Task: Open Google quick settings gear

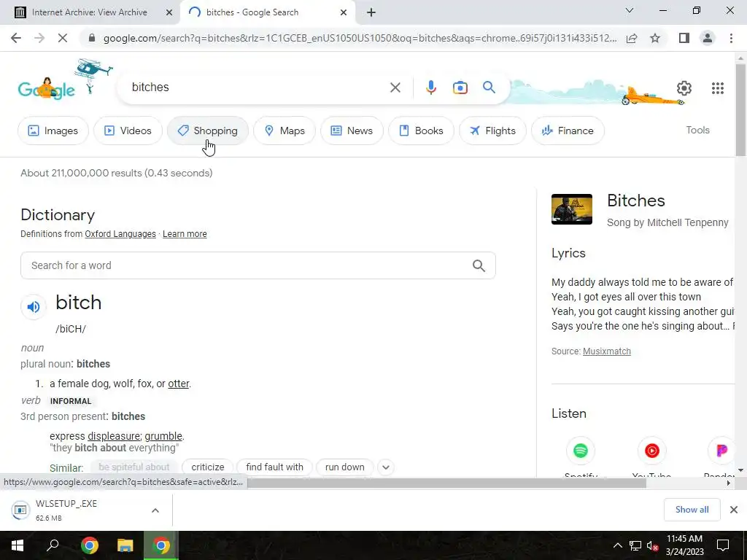Action: (x=684, y=88)
